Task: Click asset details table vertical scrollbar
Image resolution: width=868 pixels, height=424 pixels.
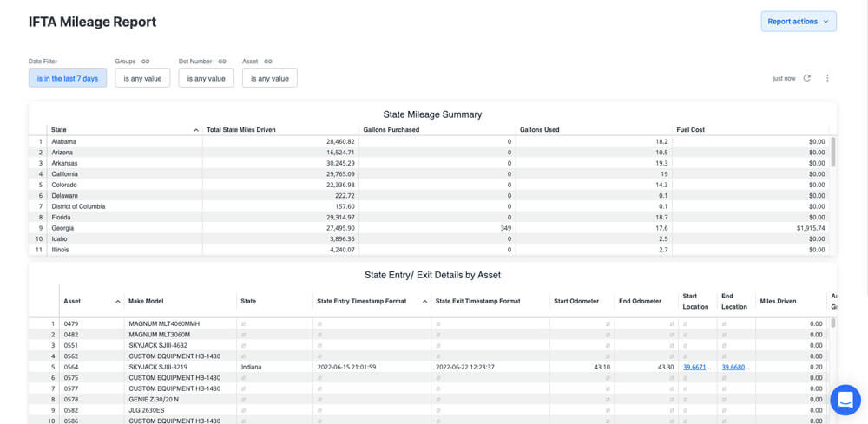Action: pos(833,323)
